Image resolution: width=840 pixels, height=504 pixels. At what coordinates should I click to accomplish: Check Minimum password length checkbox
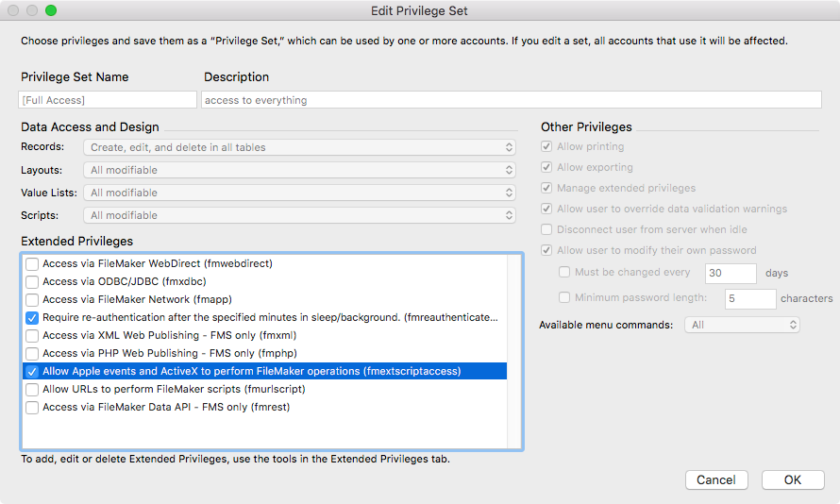click(x=564, y=297)
